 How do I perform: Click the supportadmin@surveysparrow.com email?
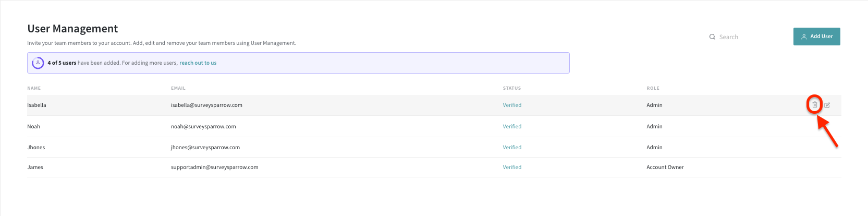click(x=214, y=167)
